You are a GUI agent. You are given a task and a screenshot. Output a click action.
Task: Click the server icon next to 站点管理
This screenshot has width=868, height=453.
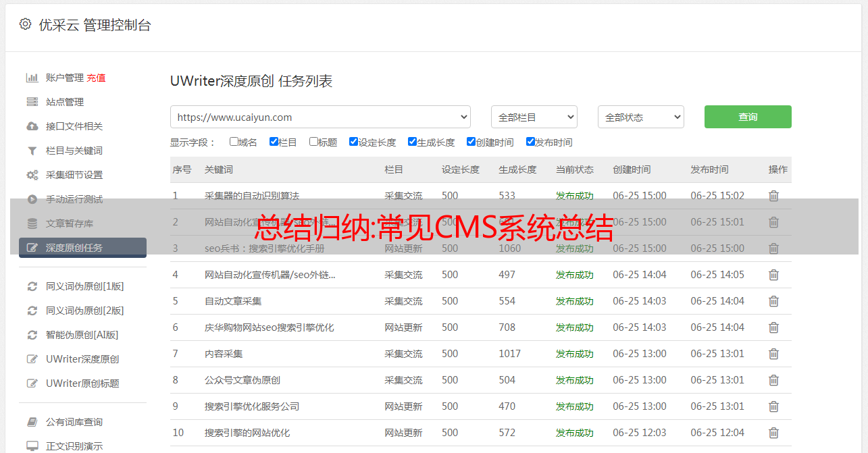point(32,102)
